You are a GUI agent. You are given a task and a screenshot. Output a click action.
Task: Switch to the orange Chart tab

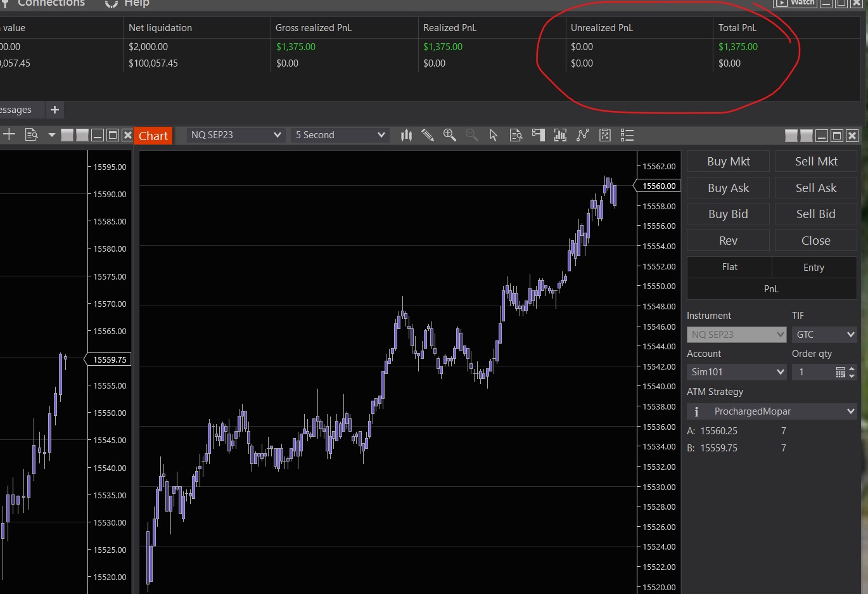coord(153,136)
